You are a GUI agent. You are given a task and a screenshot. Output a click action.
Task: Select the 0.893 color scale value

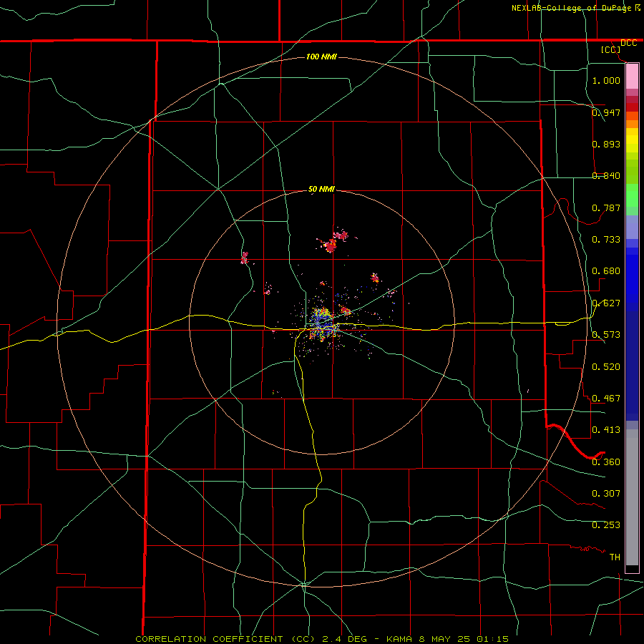(606, 144)
